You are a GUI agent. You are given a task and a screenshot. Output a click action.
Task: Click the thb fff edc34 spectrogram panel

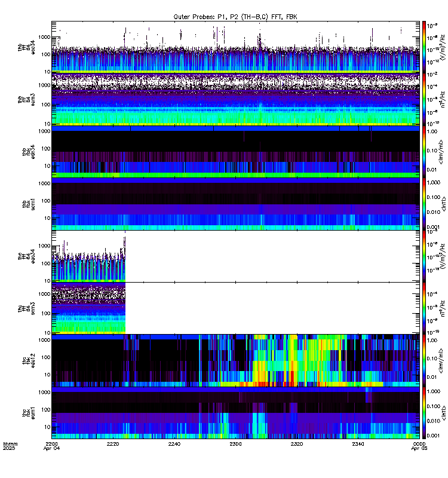tap(235, 47)
